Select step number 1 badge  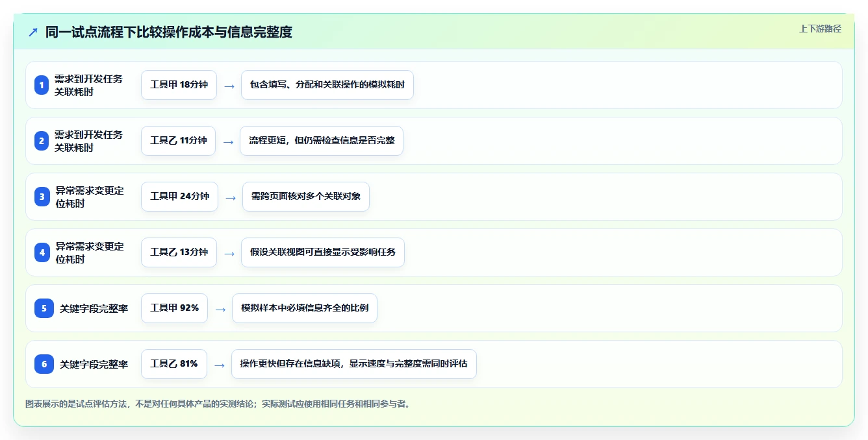coord(42,85)
